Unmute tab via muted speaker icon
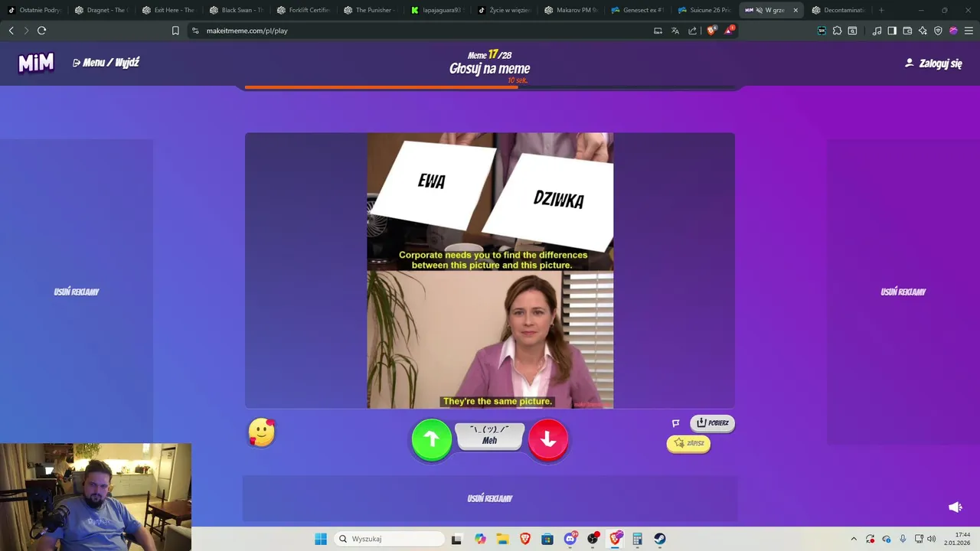Screen dimensions: 980x551 pyautogui.click(x=759, y=10)
